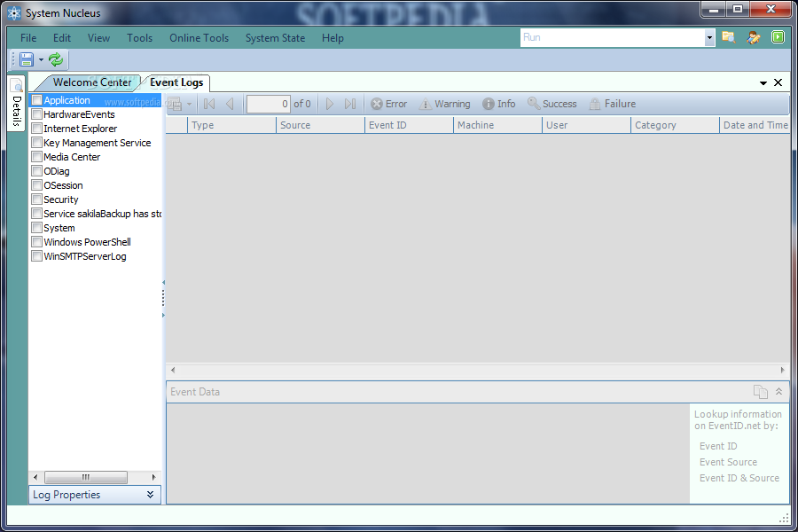The image size is (798, 532).
Task: Go to next page of events
Action: [x=329, y=104]
